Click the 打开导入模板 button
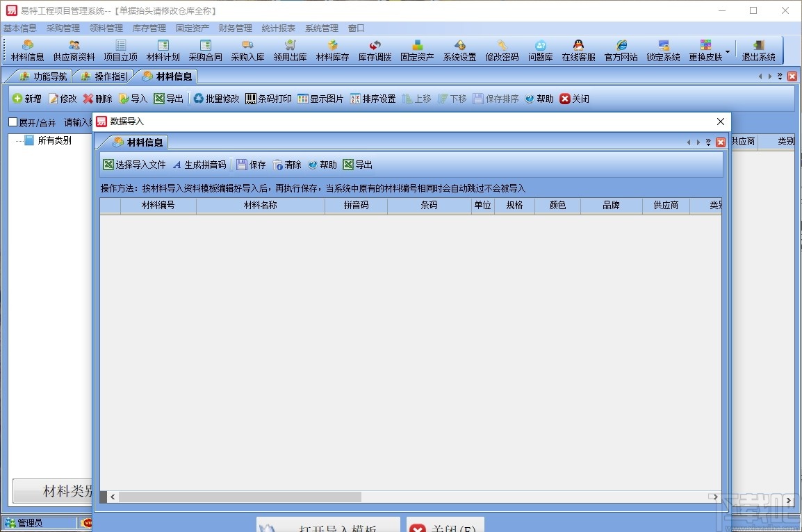This screenshot has width=802, height=532. tap(328, 525)
